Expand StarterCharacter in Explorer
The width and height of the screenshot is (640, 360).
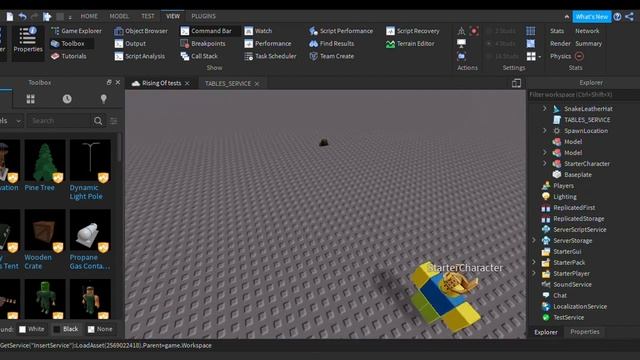544,163
